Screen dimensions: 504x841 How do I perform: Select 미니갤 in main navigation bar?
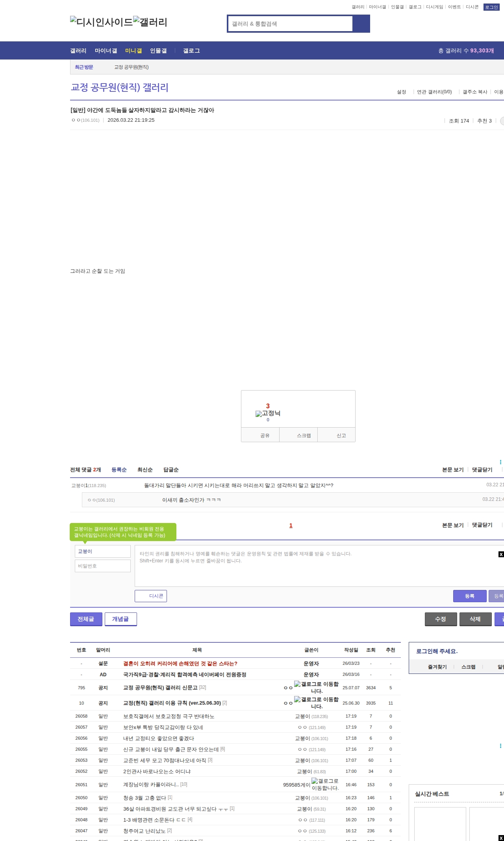[133, 50]
